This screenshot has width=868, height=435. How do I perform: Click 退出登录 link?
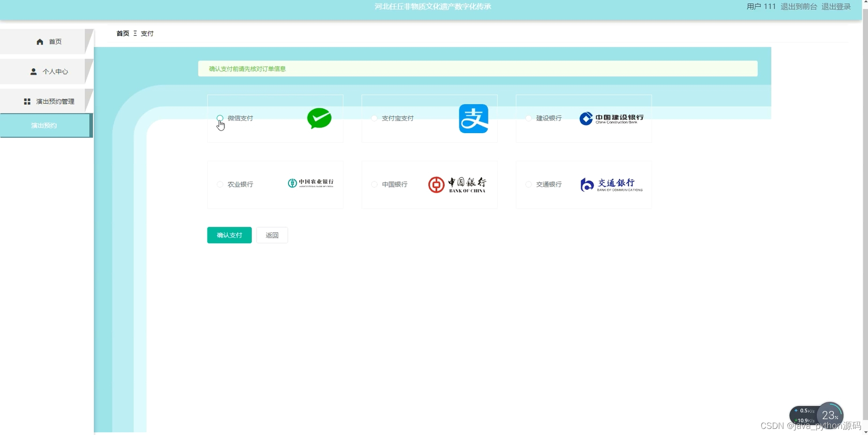tap(836, 7)
